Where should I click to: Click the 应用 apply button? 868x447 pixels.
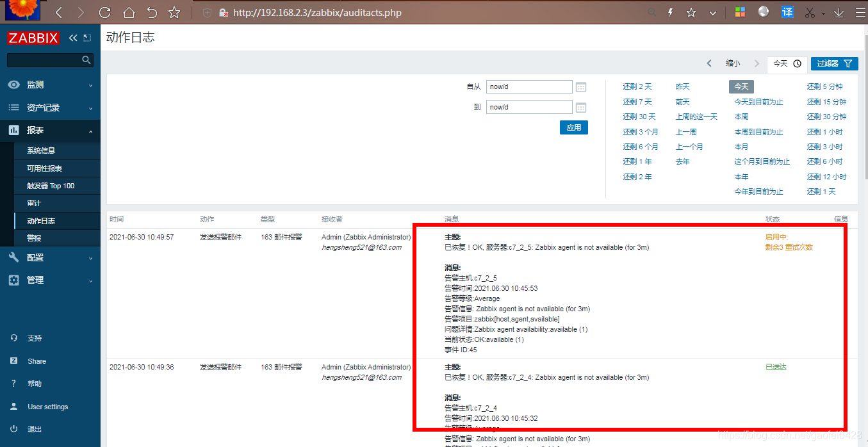click(573, 127)
